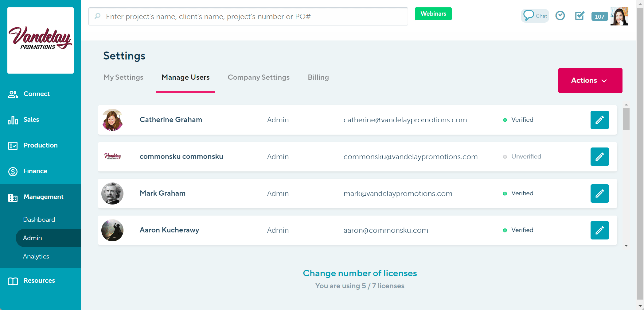
Task: Click pencil icon for Mark Graham
Action: [x=599, y=193]
